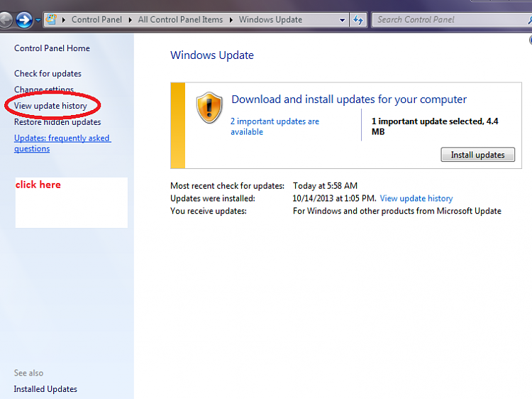Click the refresh button in address bar

(358, 20)
